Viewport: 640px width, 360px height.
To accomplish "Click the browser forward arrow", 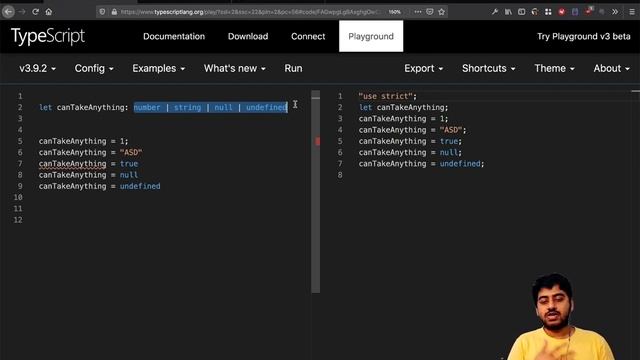I will pyautogui.click(x=22, y=12).
